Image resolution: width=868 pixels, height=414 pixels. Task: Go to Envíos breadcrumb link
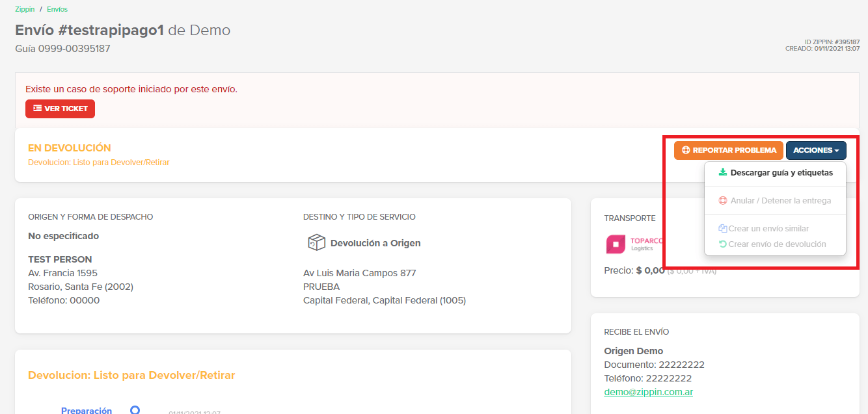(x=57, y=9)
